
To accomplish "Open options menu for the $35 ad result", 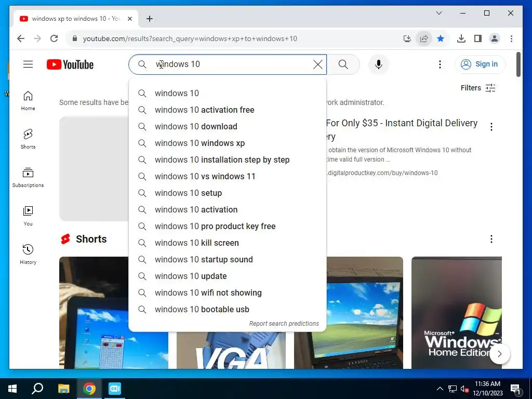I will 491,127.
